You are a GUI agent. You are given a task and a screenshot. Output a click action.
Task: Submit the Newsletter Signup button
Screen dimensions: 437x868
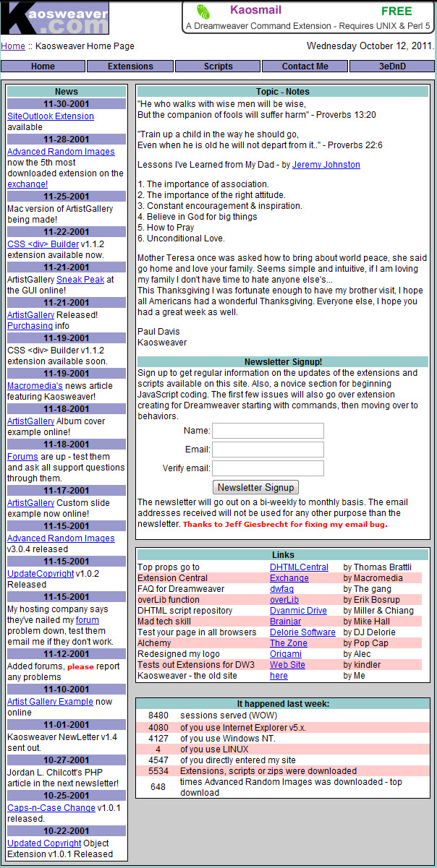coord(255,488)
